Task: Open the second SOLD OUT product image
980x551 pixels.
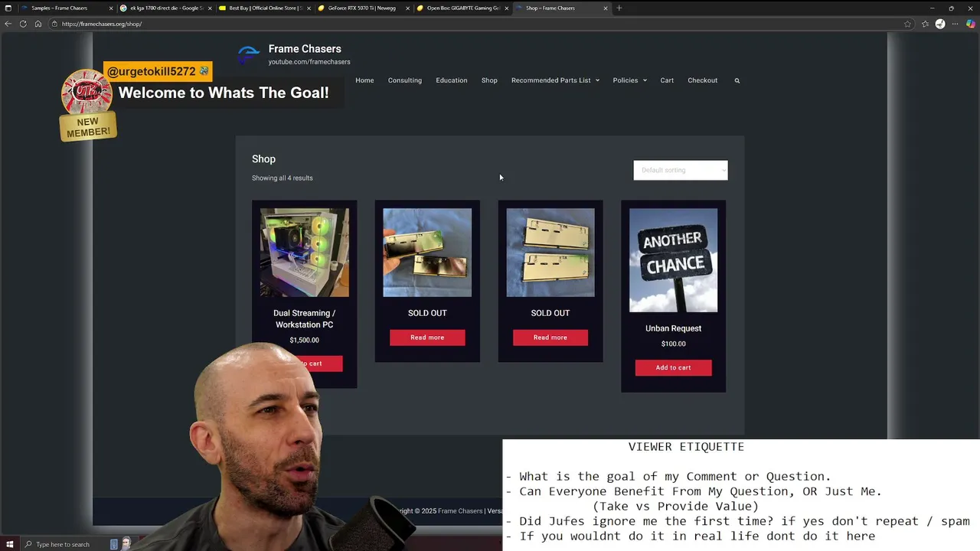Action: (x=550, y=253)
